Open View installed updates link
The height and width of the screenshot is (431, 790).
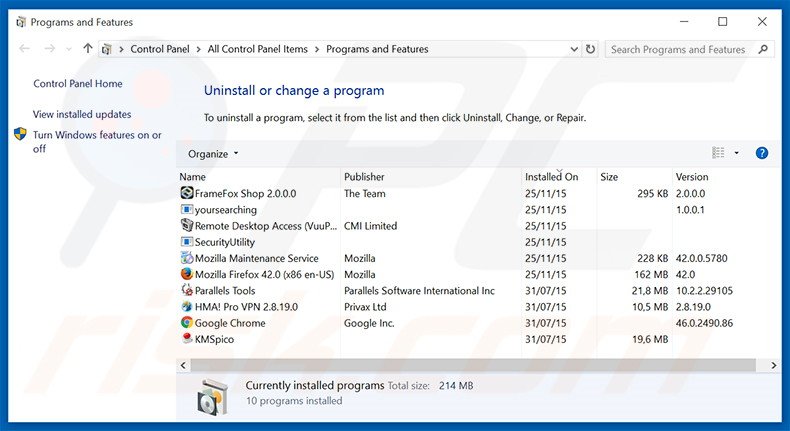coord(82,114)
